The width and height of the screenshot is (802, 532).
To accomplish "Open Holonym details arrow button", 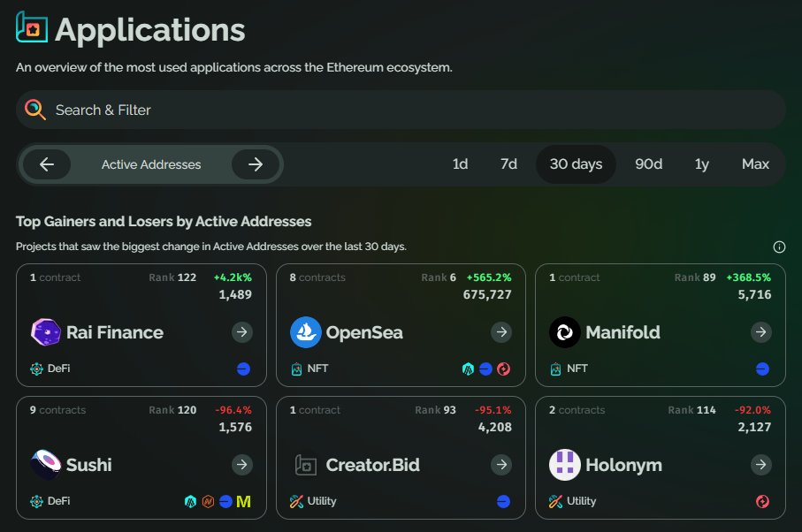I will pos(761,465).
